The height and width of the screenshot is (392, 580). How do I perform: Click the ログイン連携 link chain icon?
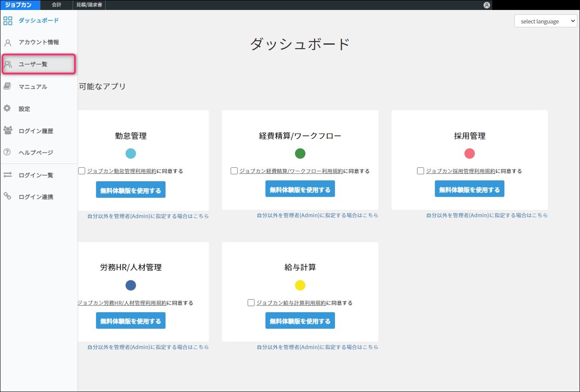[x=7, y=196]
